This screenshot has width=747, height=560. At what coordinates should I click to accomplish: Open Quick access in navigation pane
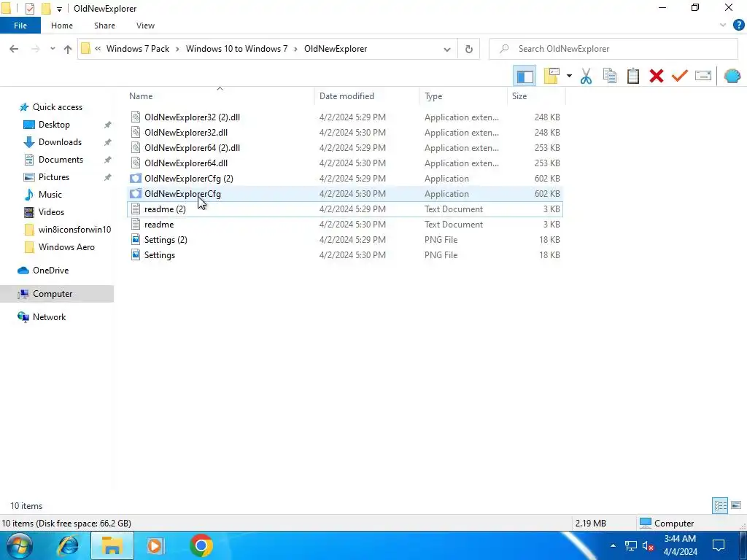point(57,107)
